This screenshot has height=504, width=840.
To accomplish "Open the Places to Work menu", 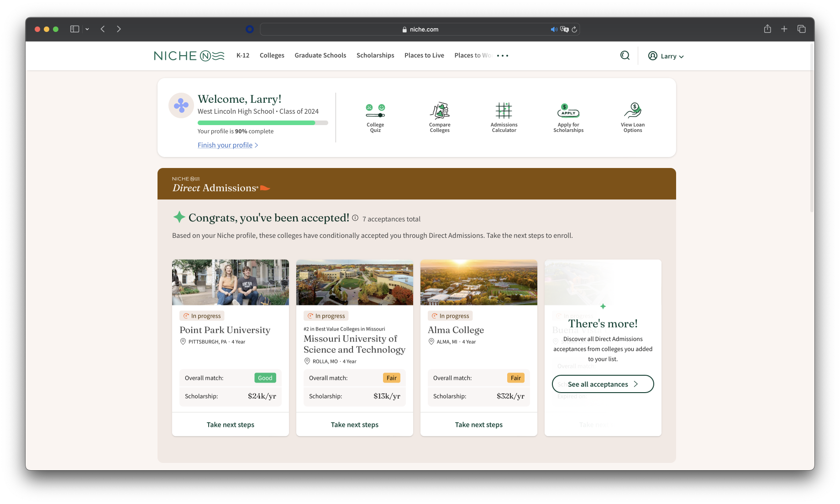I will pyautogui.click(x=472, y=55).
